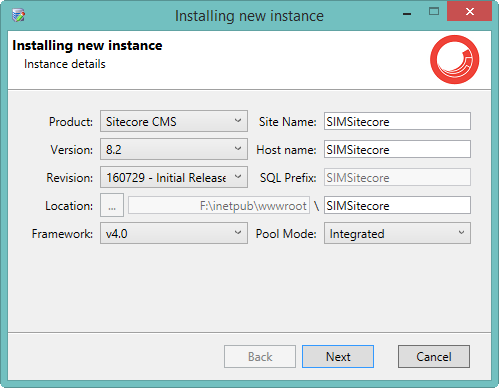Click the Host name input field
The width and height of the screenshot is (499, 388).
397,149
